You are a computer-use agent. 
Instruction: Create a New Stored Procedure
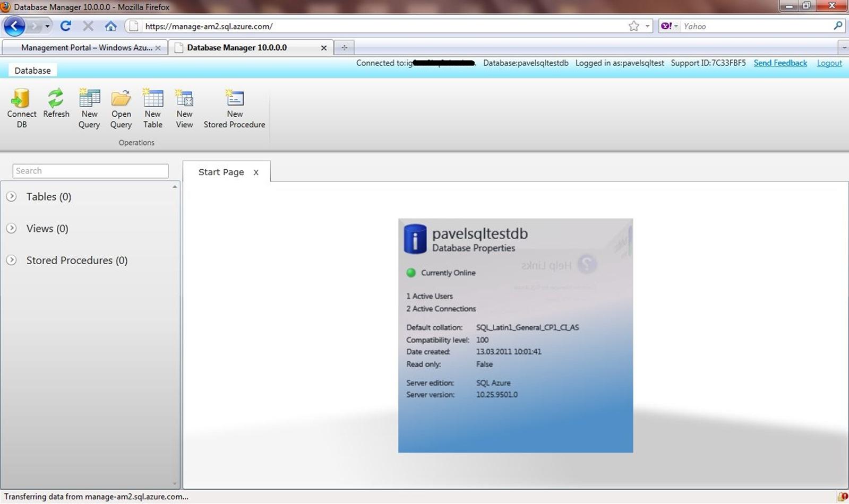click(234, 99)
